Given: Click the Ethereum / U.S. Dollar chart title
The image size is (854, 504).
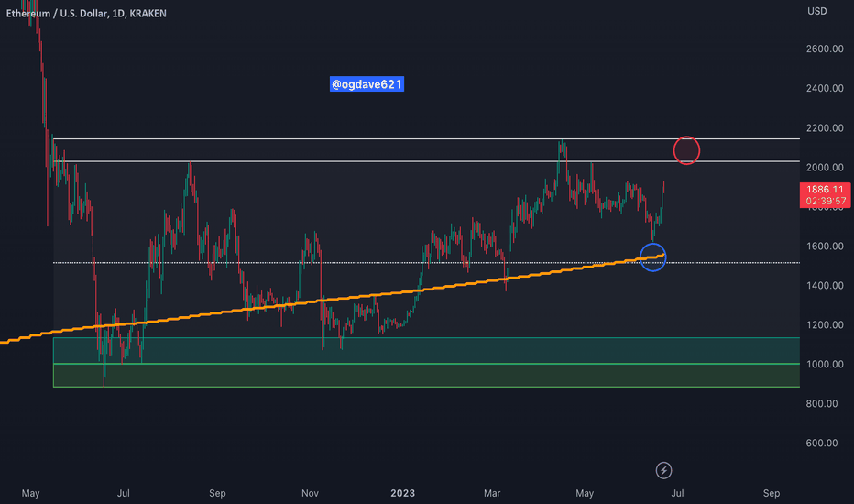Looking at the screenshot, I should 86,13.
